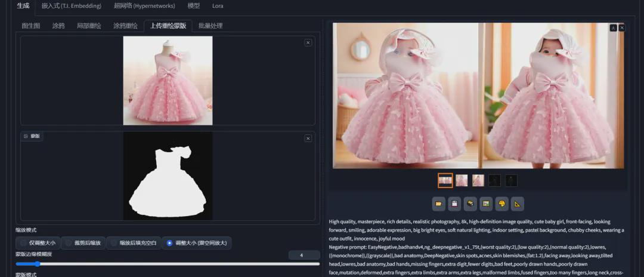This screenshot has height=277, width=644.
Task: Select the 缩放后填充空白 resize mode
Action: click(134, 243)
